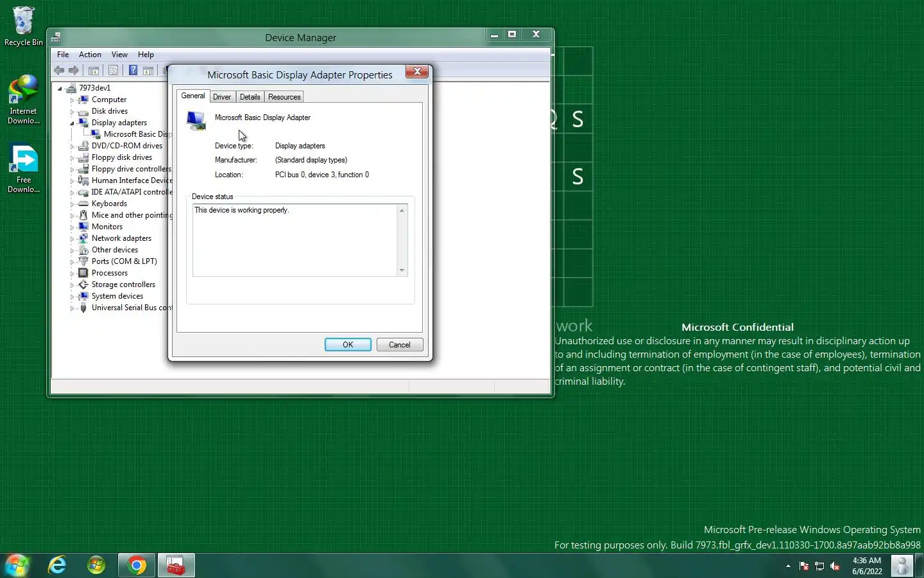The image size is (924, 578).
Task: Select Storage controllers in the tree
Action: [117, 285]
